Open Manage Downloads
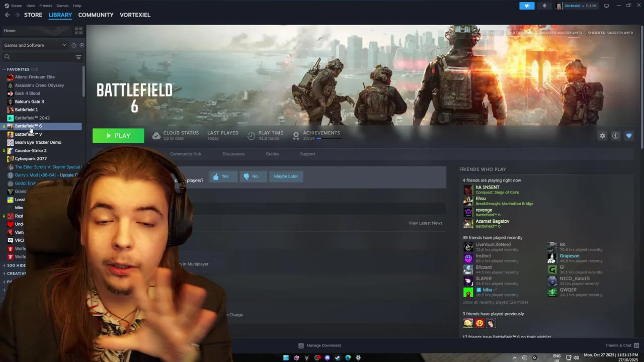Viewport: 644px width, 362px height. click(320, 345)
